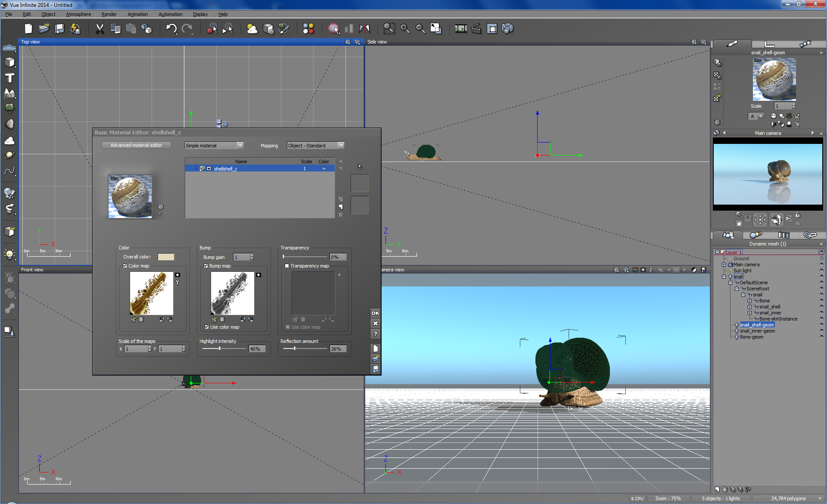827x504 pixels.
Task: Uncheck the Color map checkbox
Action: pyautogui.click(x=125, y=266)
